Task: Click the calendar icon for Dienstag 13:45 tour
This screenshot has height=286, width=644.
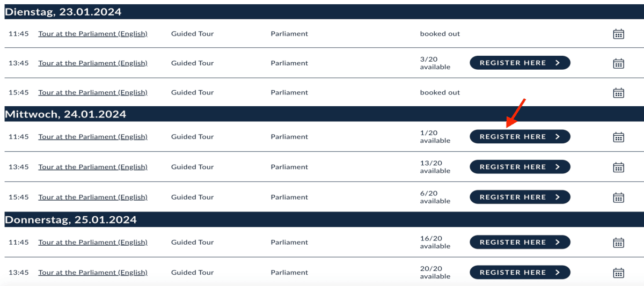Action: tap(618, 63)
